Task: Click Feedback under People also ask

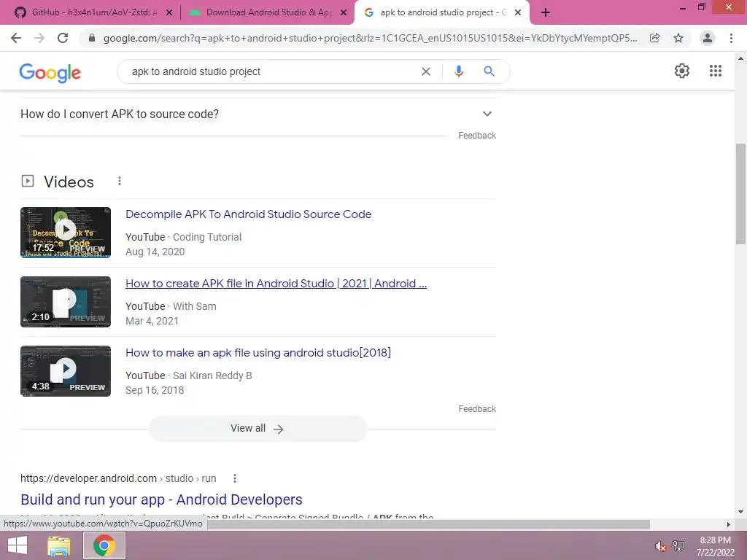Action: 477,136
